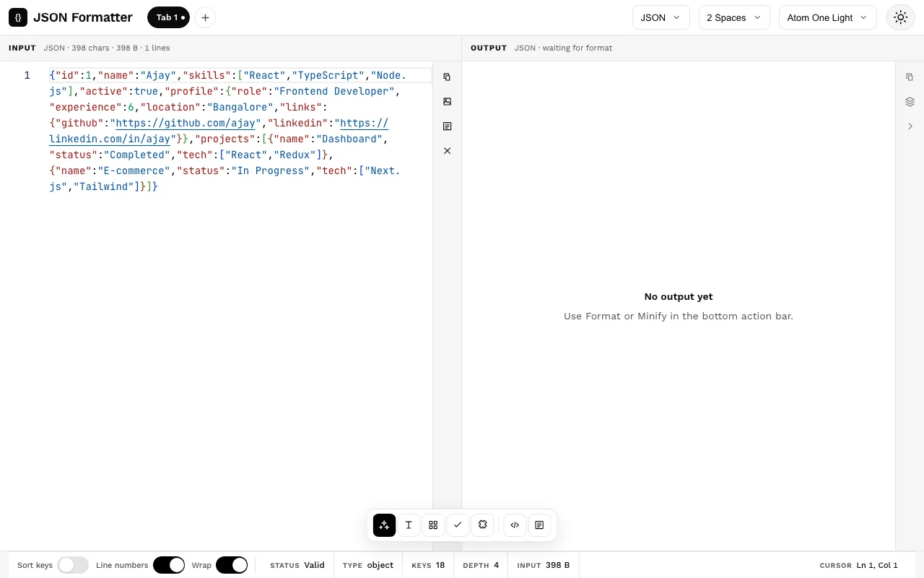This screenshot has height=578, width=924.
Task: Click the stacked layers icon in the output sidebar
Action: tap(910, 102)
